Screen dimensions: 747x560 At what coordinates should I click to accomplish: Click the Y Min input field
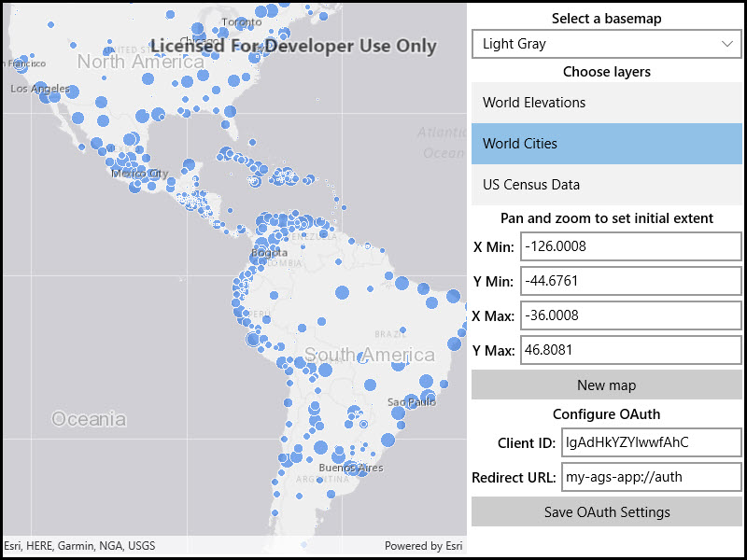tap(631, 281)
